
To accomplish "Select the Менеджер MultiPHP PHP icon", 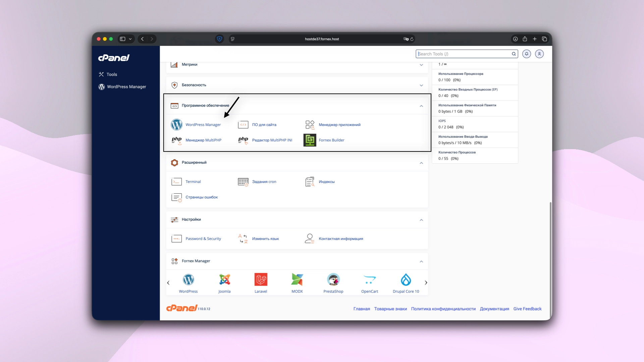I will click(x=204, y=140).
